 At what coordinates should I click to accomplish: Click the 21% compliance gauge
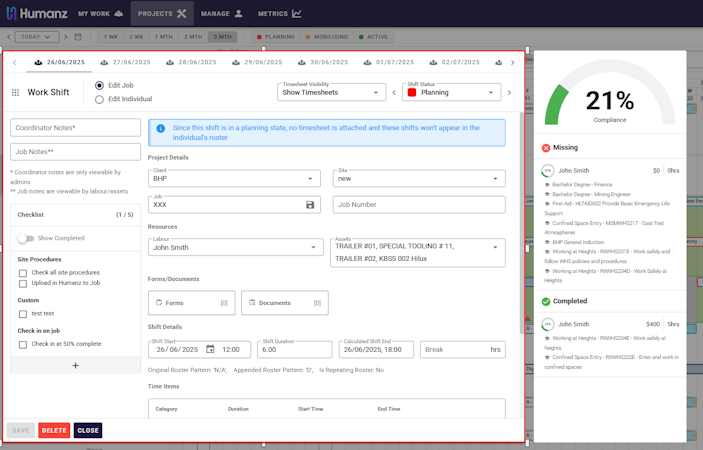coord(610,93)
